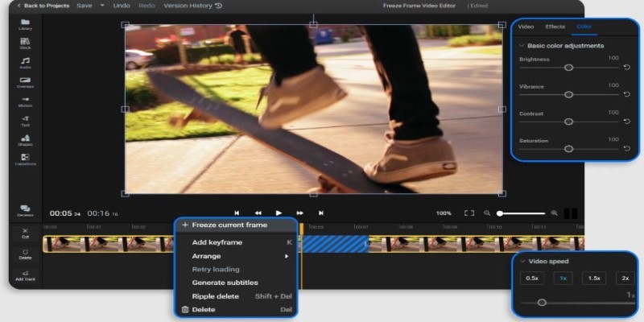Open the Library panel in sidebar
The image size is (644, 322).
[25, 24]
